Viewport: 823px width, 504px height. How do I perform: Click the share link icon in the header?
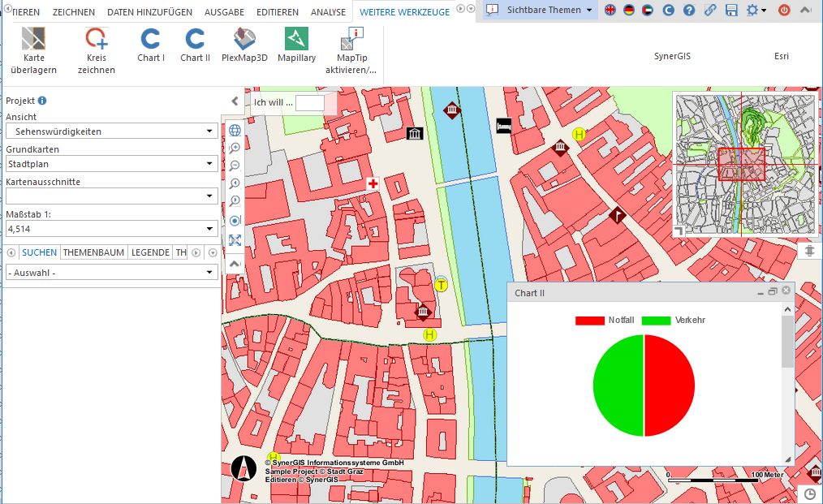click(710, 11)
